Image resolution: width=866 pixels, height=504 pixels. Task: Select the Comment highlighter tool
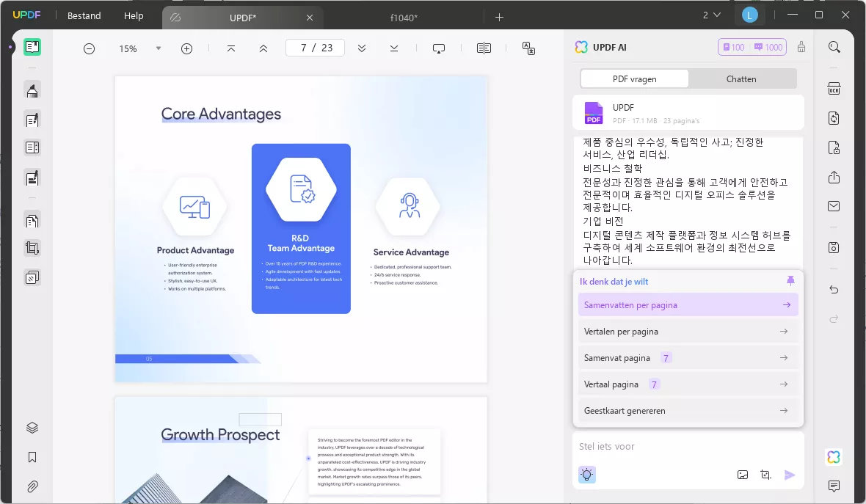(32, 90)
